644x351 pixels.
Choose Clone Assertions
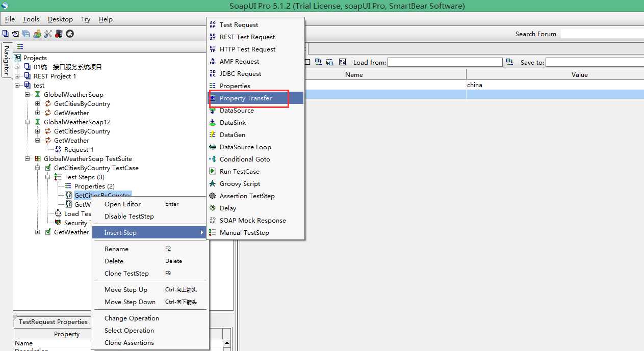(150, 342)
